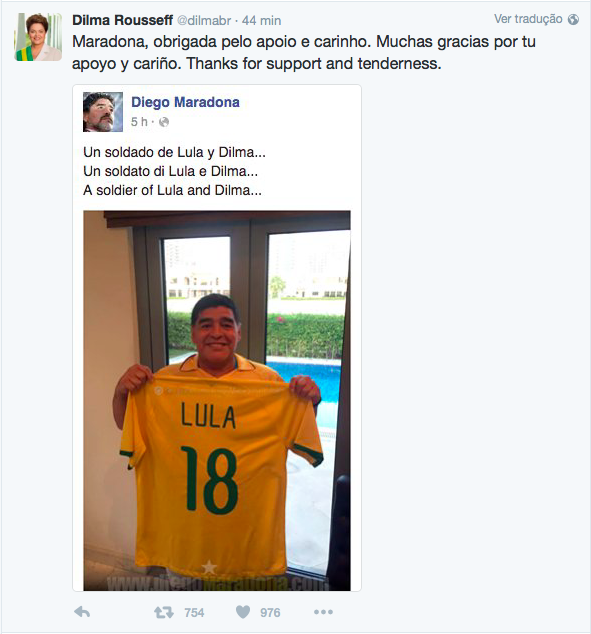The image size is (591, 634).
Task: View the 754 retweets count
Action: click(194, 613)
